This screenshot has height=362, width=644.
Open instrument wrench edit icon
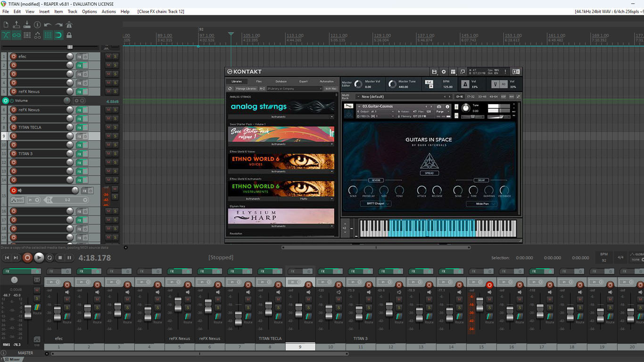tap(349, 107)
